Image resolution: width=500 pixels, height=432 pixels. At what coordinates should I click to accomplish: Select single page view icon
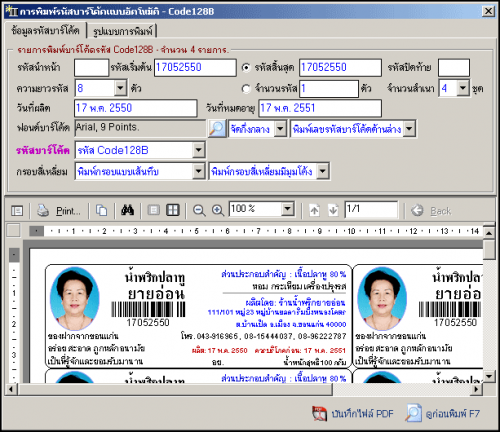(x=154, y=210)
